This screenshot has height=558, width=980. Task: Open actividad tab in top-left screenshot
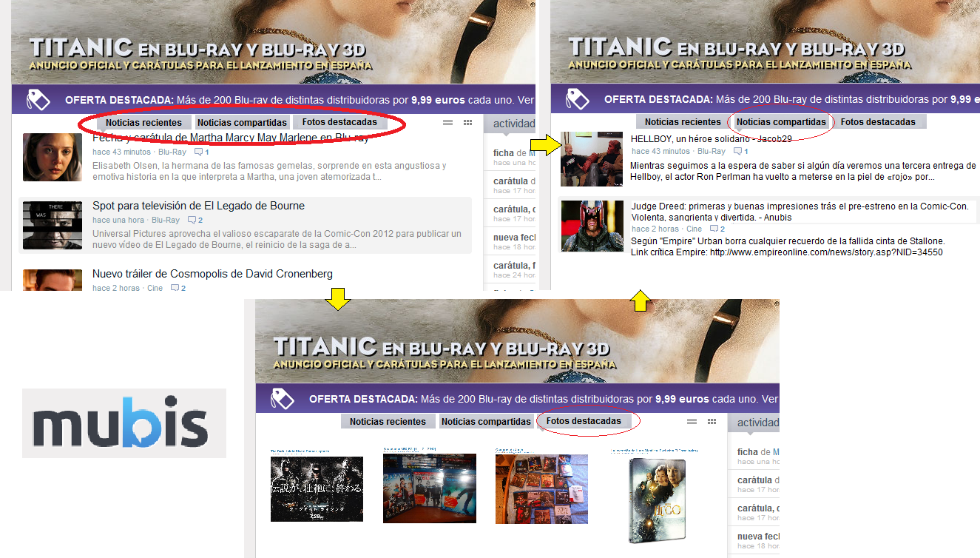tap(509, 124)
